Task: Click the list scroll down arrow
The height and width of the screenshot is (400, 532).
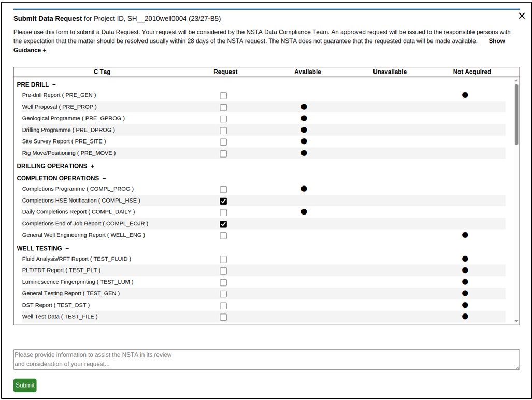Action: click(x=516, y=321)
